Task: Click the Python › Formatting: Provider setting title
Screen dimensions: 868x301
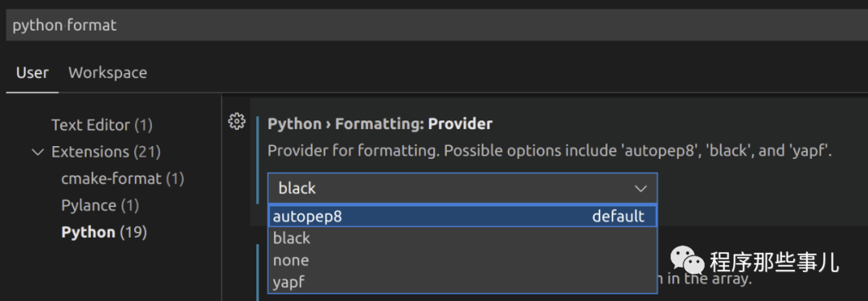Action: pyautogui.click(x=379, y=124)
